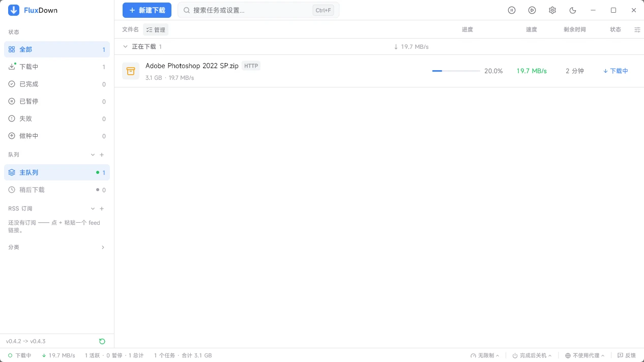Click the 2 分钟 remaining time value
The height and width of the screenshot is (362, 644).
(x=575, y=71)
